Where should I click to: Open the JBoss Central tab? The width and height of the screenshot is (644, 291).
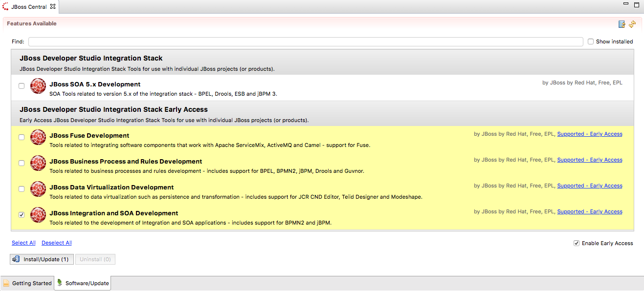(29, 7)
